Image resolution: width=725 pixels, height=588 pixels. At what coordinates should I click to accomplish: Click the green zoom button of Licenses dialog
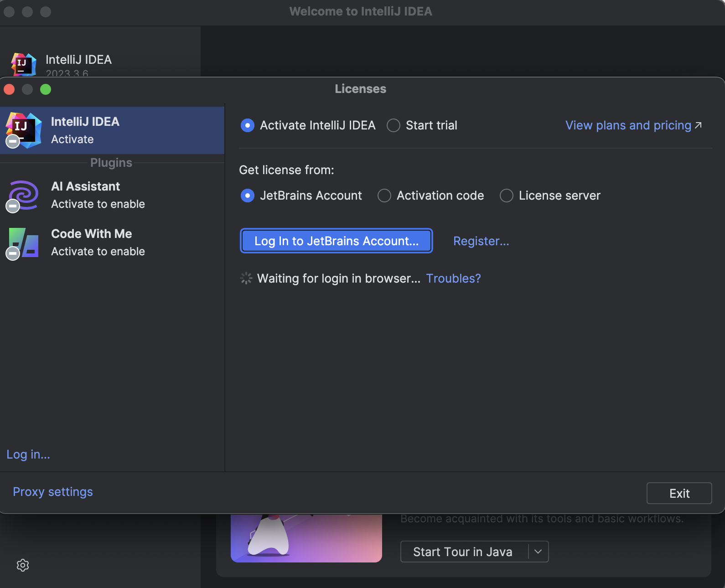(46, 89)
